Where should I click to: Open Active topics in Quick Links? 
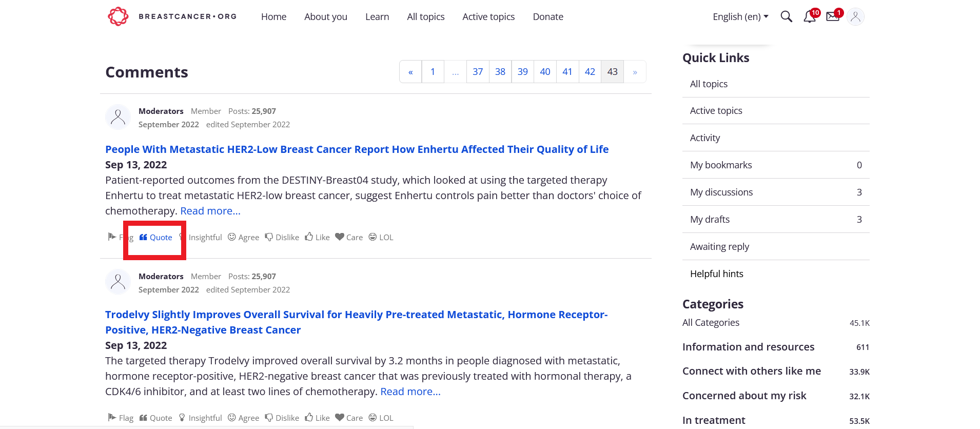[776, 111]
